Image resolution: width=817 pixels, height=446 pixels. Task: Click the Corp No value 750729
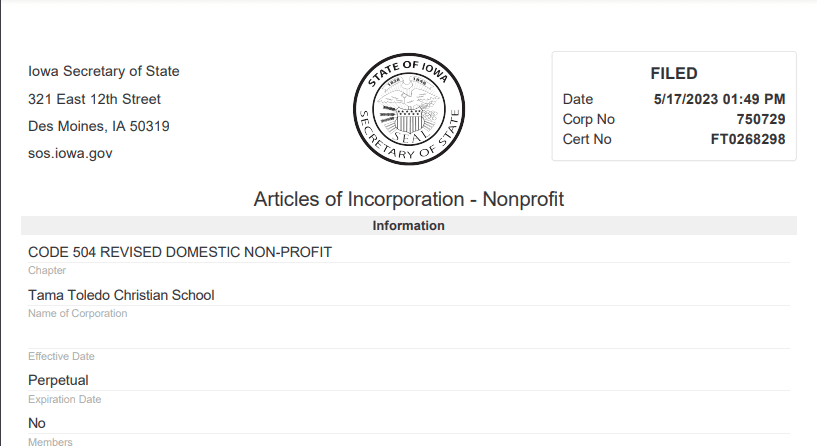(760, 119)
